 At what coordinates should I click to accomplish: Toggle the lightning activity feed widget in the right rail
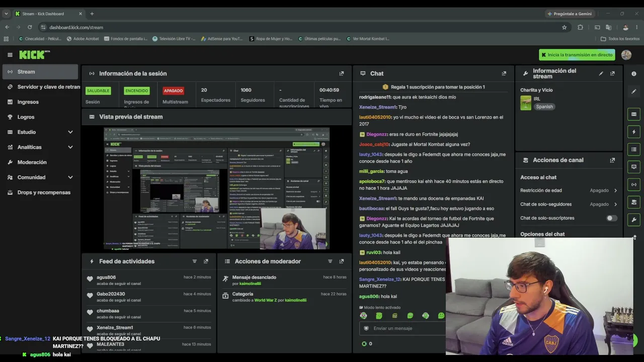pos(634,132)
